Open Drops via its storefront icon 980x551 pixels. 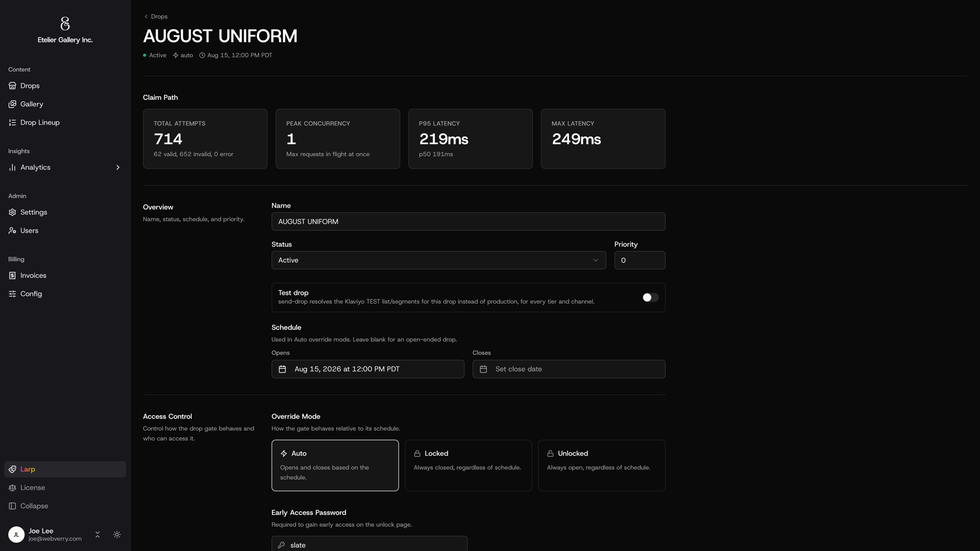(x=12, y=86)
